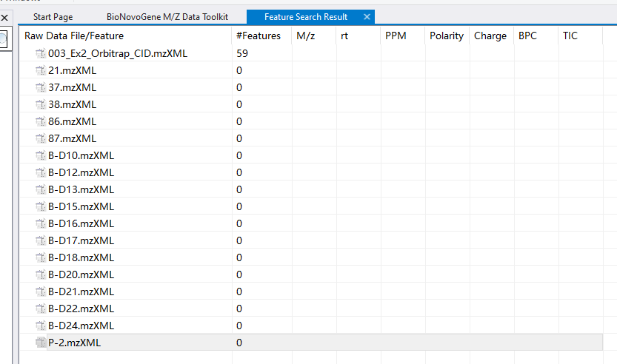617x364 pixels.
Task: Click the rt column header
Action: pyautogui.click(x=358, y=36)
